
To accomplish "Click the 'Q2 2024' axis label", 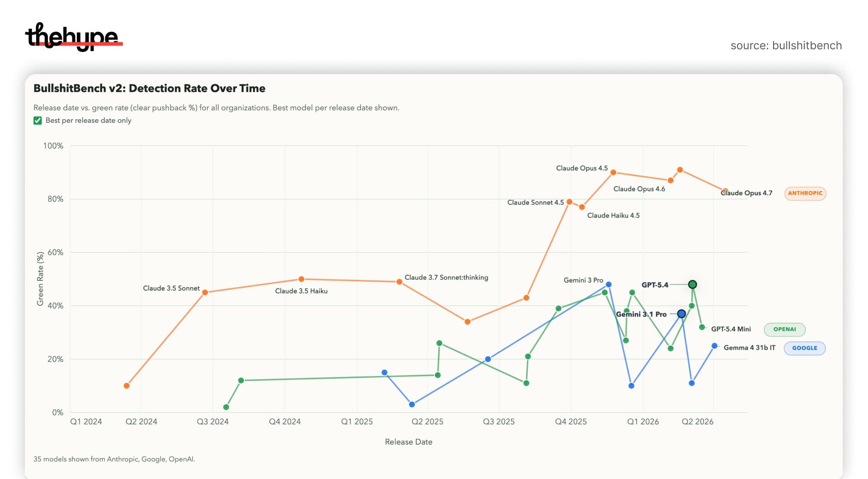I will [x=141, y=422].
